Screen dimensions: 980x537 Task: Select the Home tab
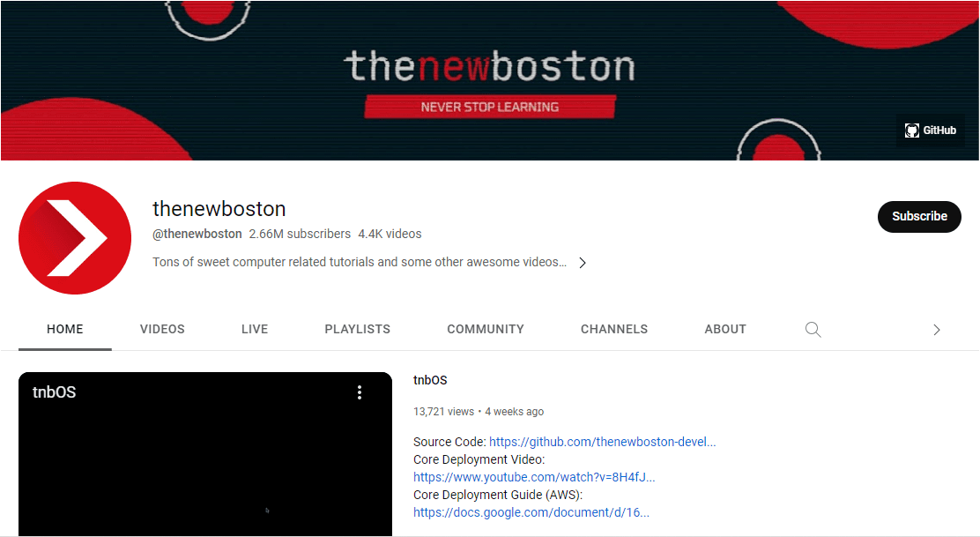point(65,329)
